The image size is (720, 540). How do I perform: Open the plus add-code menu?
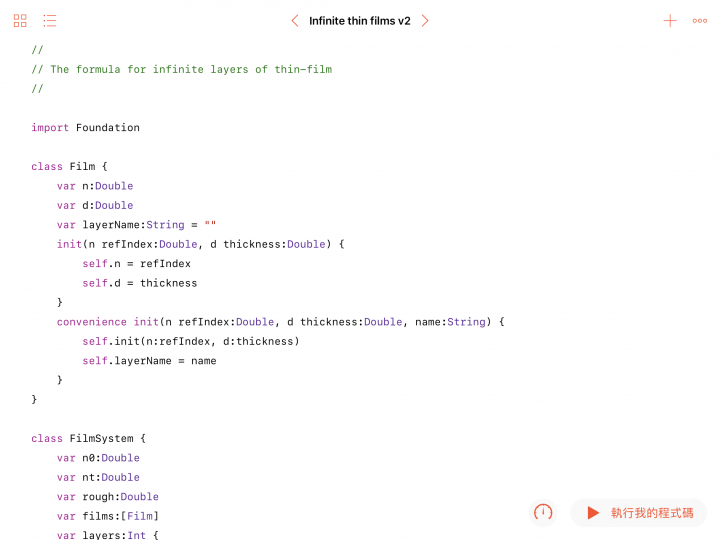tap(670, 21)
